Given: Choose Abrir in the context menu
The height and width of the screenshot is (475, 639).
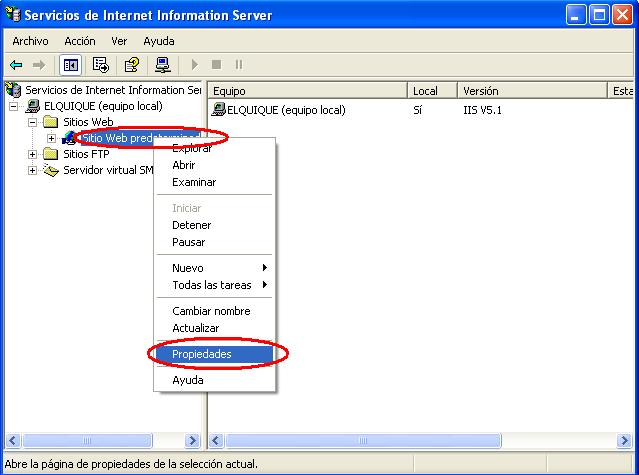Looking at the screenshot, I should pyautogui.click(x=214, y=165).
